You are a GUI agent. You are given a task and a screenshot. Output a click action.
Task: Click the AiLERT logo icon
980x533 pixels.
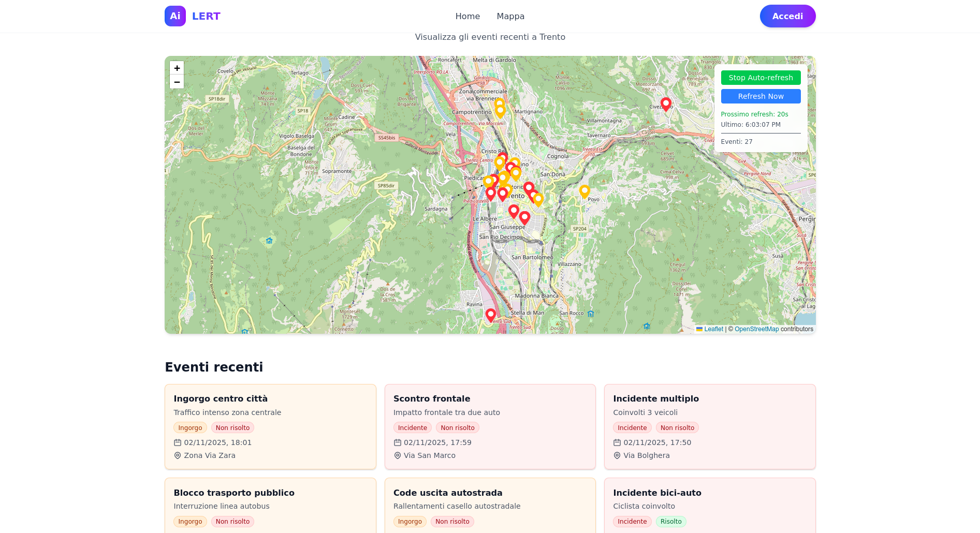pos(175,16)
